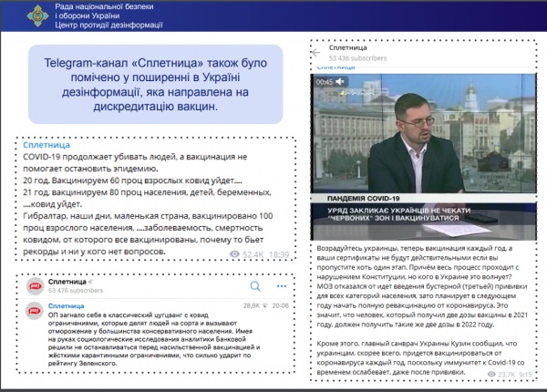Click the paragraph starting 'Кроме этого, главный санврач'
The height and width of the screenshot is (392, 547).
420,358
